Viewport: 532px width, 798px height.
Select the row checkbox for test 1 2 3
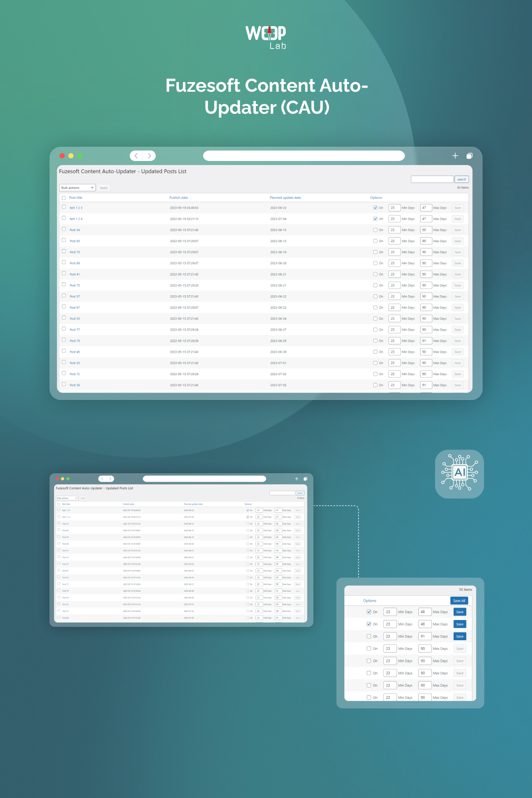point(64,207)
